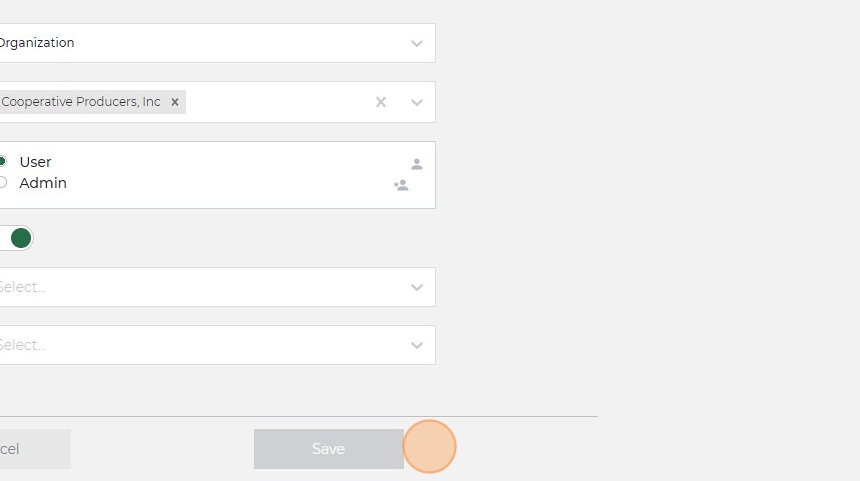Click the User label text

click(x=35, y=162)
